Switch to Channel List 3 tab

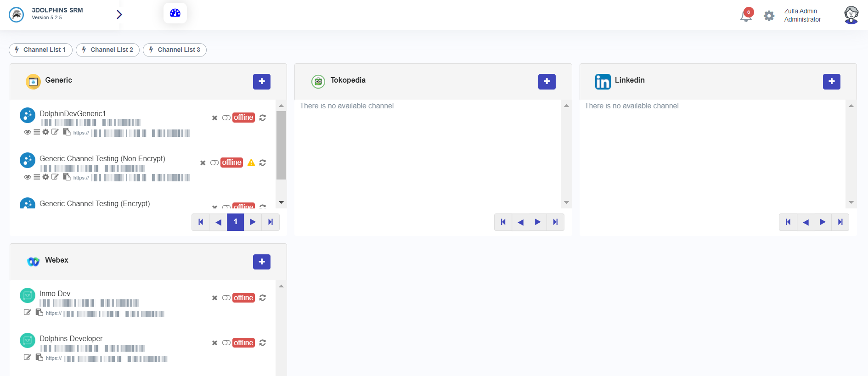point(175,50)
